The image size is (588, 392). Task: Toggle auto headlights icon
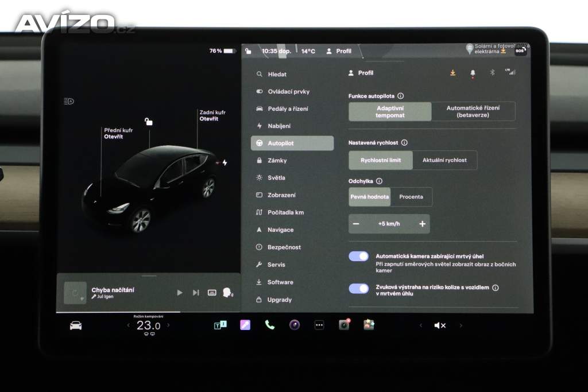click(x=69, y=101)
